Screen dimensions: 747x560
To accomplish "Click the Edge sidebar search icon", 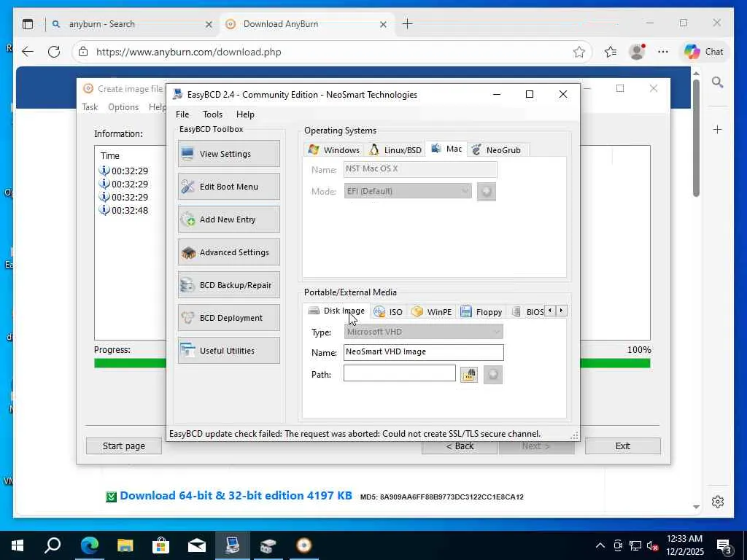I will click(x=718, y=82).
